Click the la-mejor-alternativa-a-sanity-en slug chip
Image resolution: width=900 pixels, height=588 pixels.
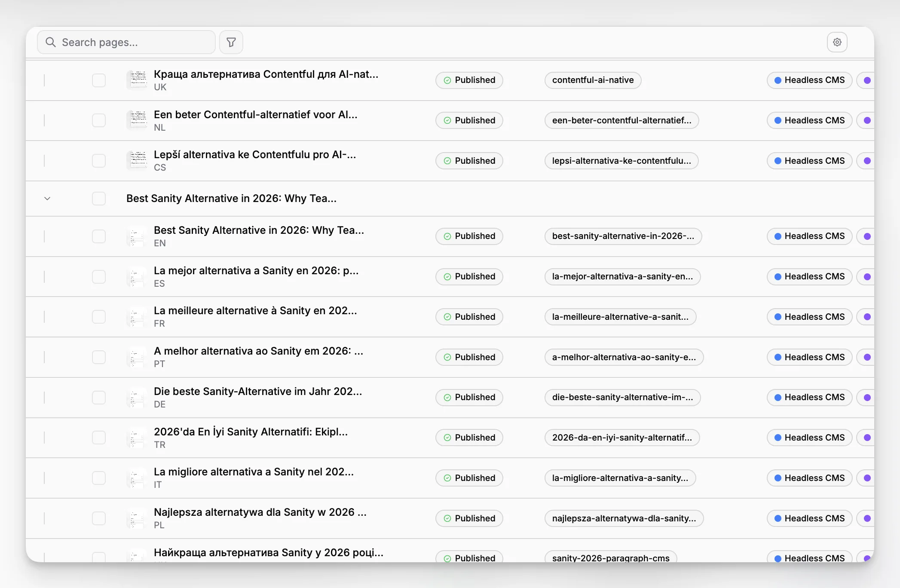(622, 277)
